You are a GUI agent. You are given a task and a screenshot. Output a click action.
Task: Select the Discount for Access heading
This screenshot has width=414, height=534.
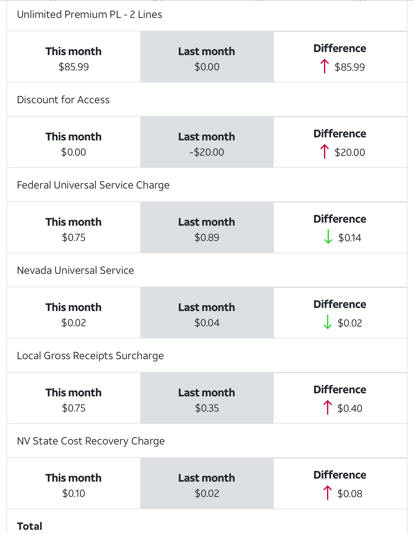click(63, 100)
